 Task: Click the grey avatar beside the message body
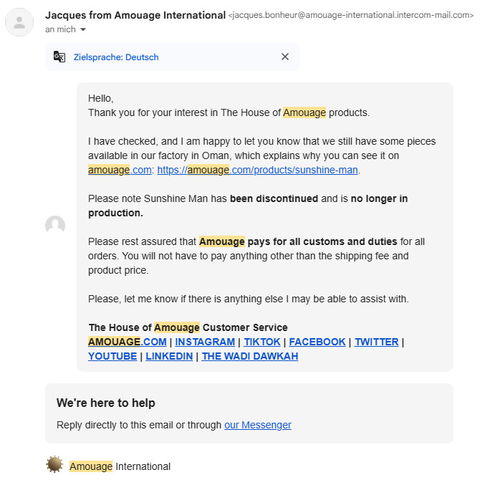(55, 224)
